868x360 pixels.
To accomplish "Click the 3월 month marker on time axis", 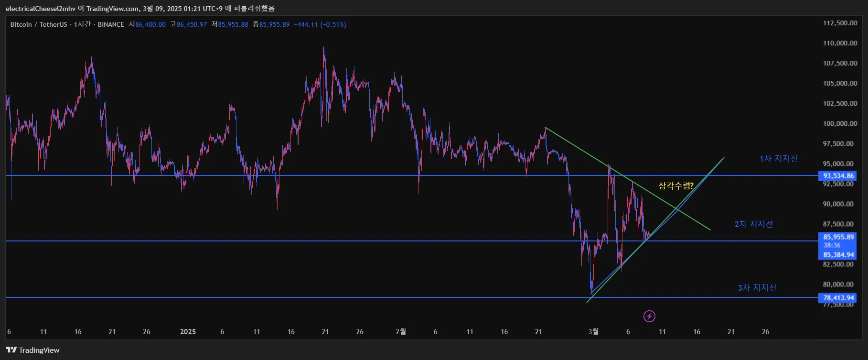I will 593,332.
